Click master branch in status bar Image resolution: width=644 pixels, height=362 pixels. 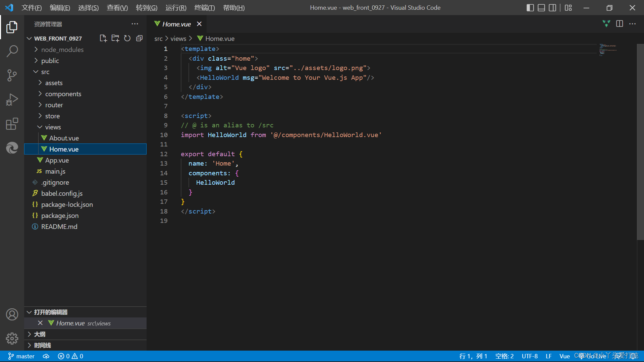click(x=21, y=356)
